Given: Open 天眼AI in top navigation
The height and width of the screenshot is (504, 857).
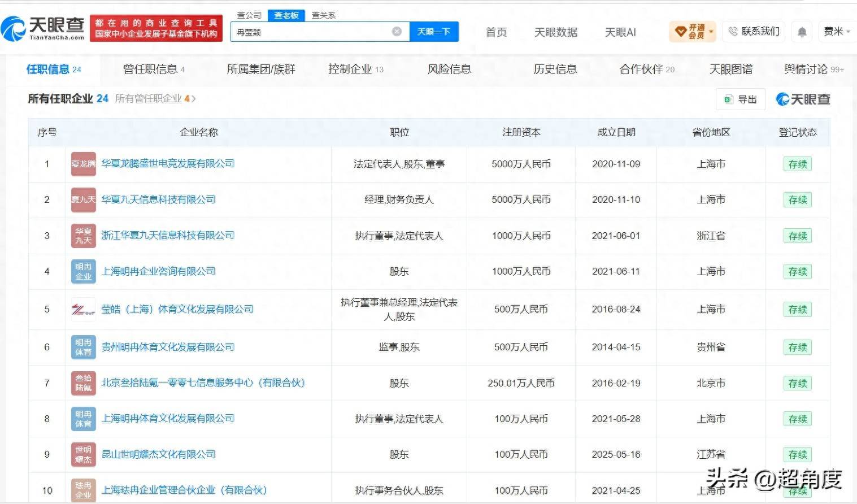Looking at the screenshot, I should point(620,32).
